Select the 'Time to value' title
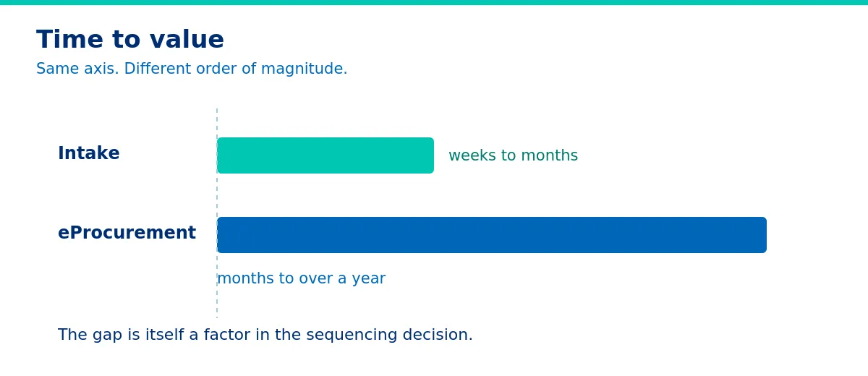This screenshot has width=868, height=376. 130,40
